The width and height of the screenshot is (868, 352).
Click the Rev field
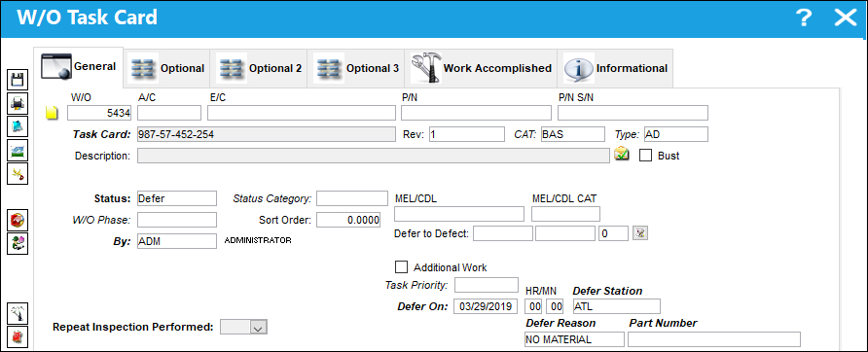[467, 134]
